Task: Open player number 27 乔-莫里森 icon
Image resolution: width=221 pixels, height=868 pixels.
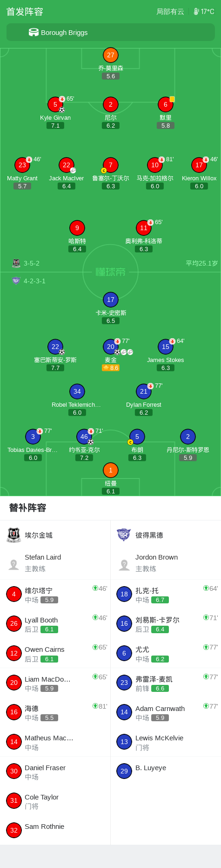Action: click(x=110, y=55)
